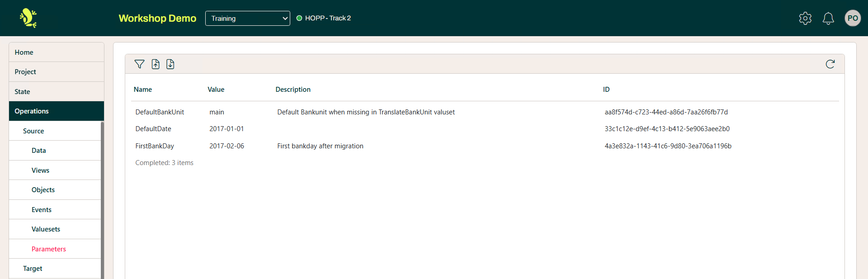
Task: Expand the Source section
Action: [55, 131]
